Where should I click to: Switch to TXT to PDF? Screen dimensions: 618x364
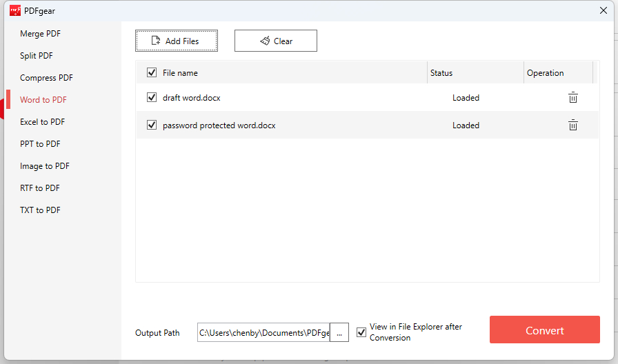tap(40, 210)
